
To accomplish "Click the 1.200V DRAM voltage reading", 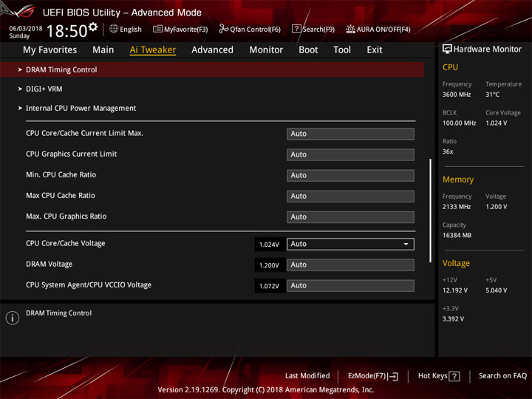I will tap(270, 265).
